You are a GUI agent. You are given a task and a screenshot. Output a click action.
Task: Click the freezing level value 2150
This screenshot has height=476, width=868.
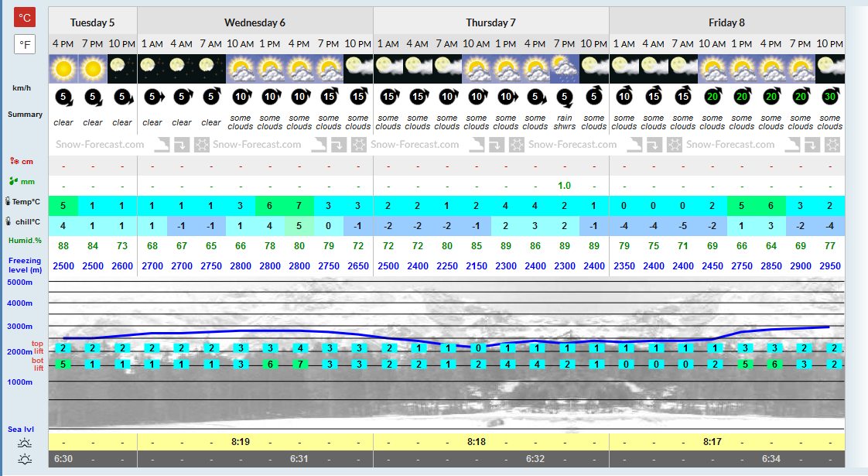[476, 266]
